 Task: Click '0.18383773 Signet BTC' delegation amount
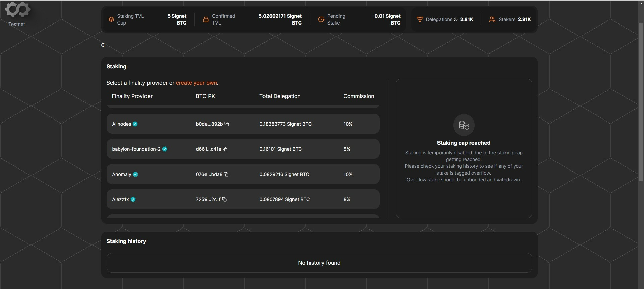[x=286, y=124]
